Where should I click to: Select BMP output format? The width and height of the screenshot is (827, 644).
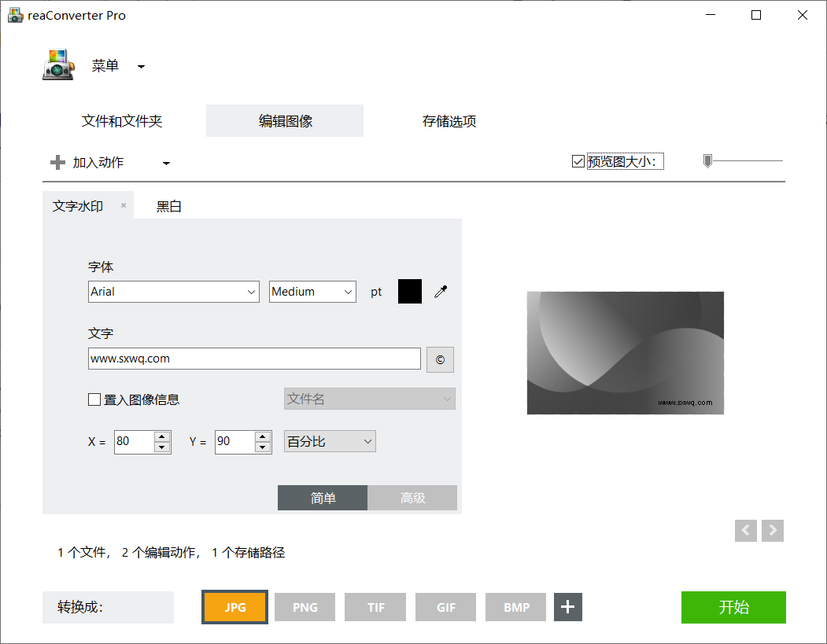(516, 607)
